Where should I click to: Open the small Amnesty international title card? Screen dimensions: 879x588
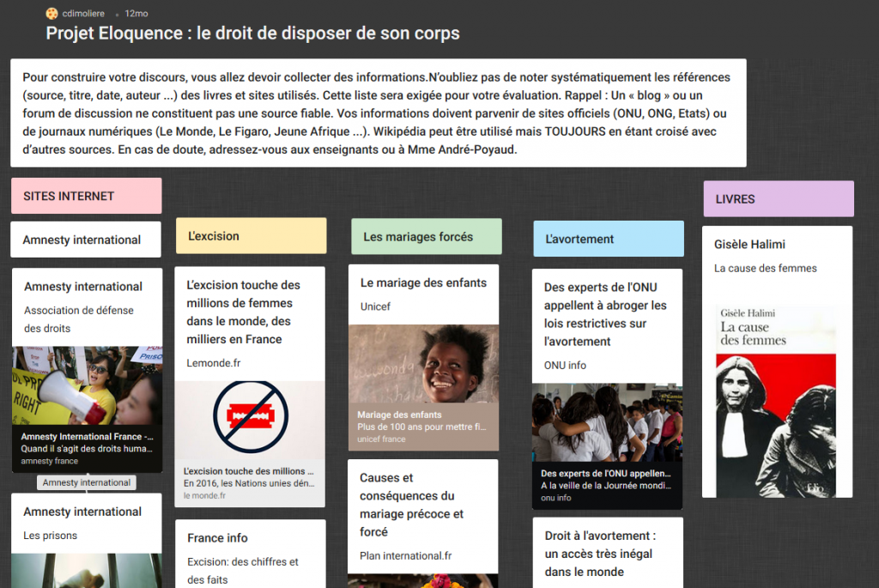tap(86, 239)
